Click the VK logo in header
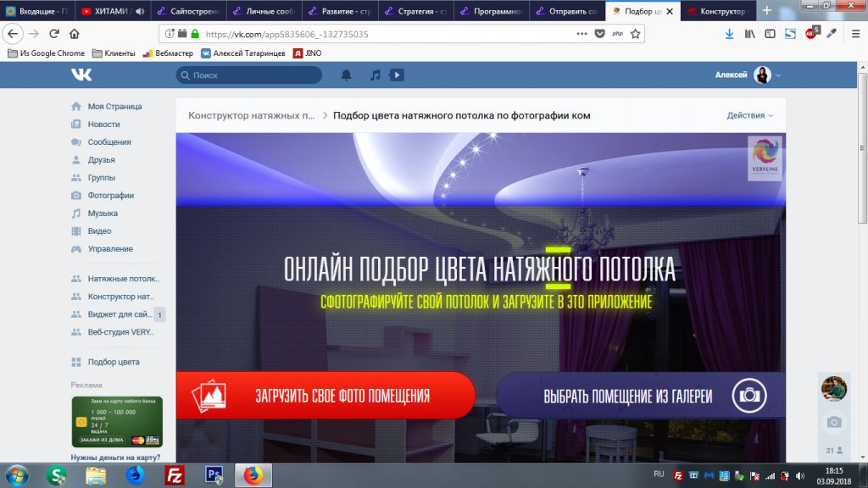 (x=81, y=75)
